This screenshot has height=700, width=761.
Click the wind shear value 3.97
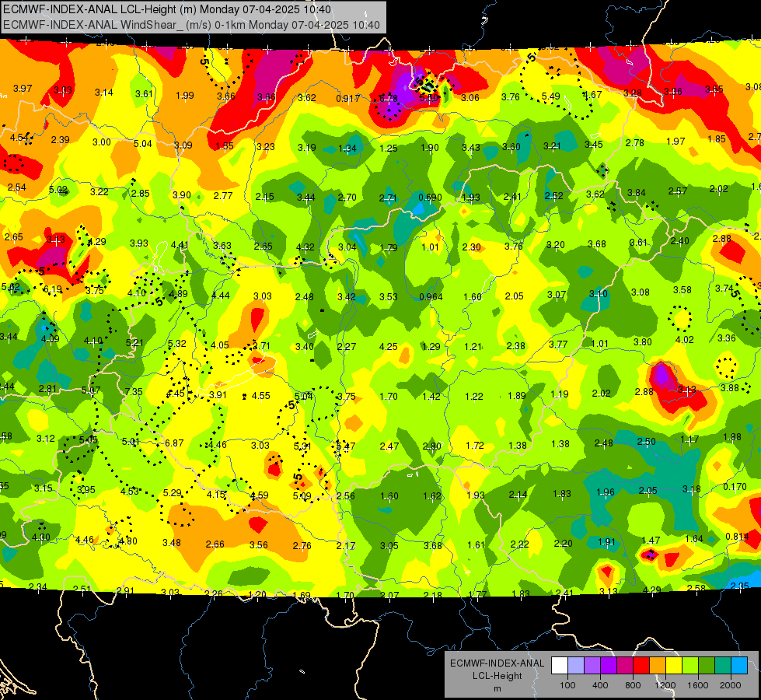click(x=23, y=89)
